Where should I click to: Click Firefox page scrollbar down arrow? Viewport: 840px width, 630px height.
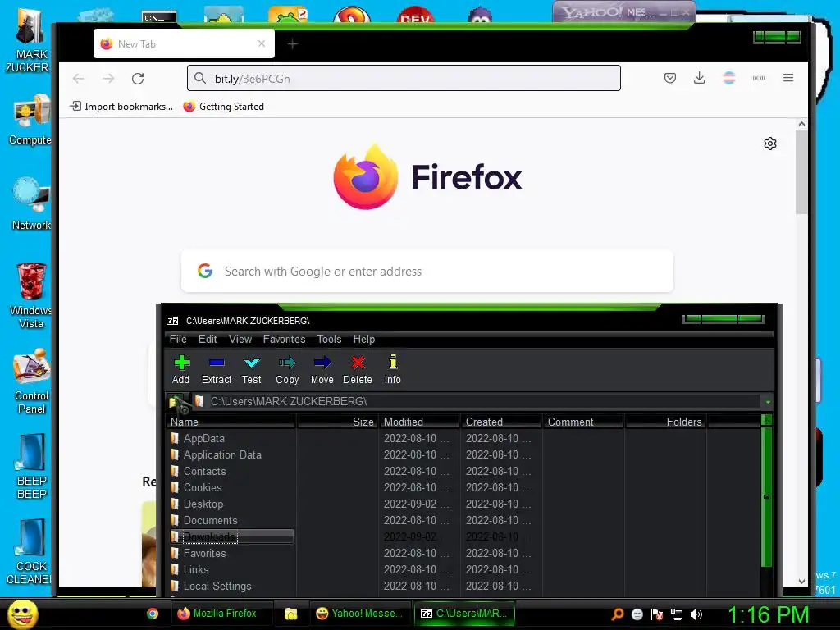pyautogui.click(x=801, y=581)
